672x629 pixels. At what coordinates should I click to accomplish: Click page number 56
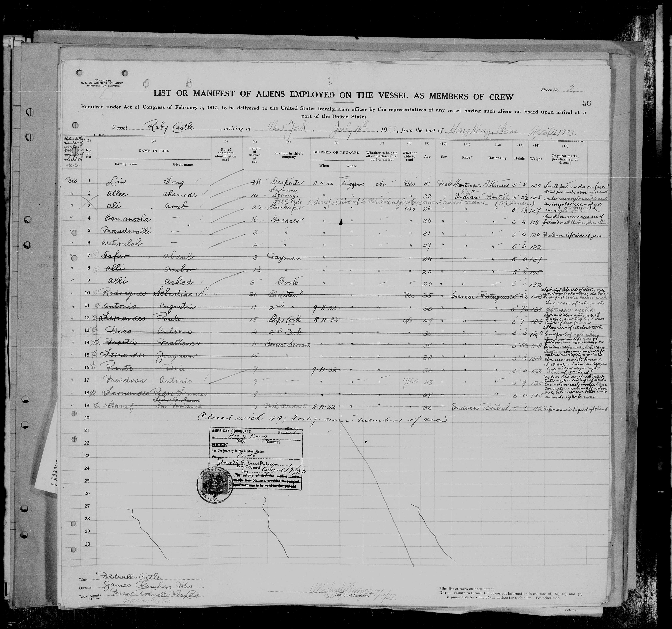point(586,103)
